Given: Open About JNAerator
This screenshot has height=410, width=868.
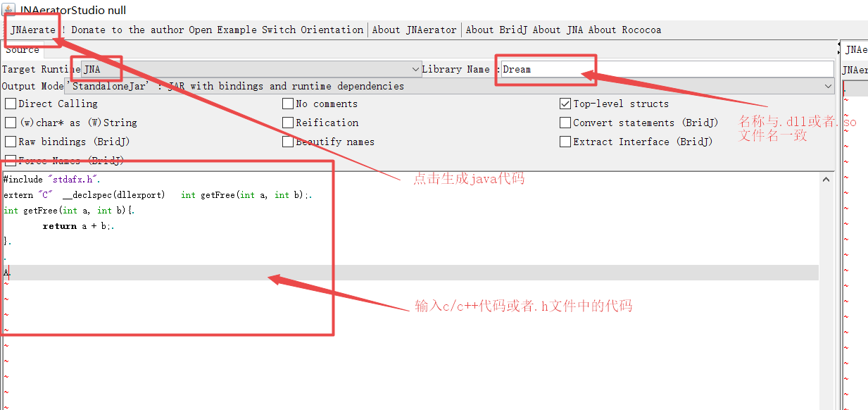Looking at the screenshot, I should (414, 30).
